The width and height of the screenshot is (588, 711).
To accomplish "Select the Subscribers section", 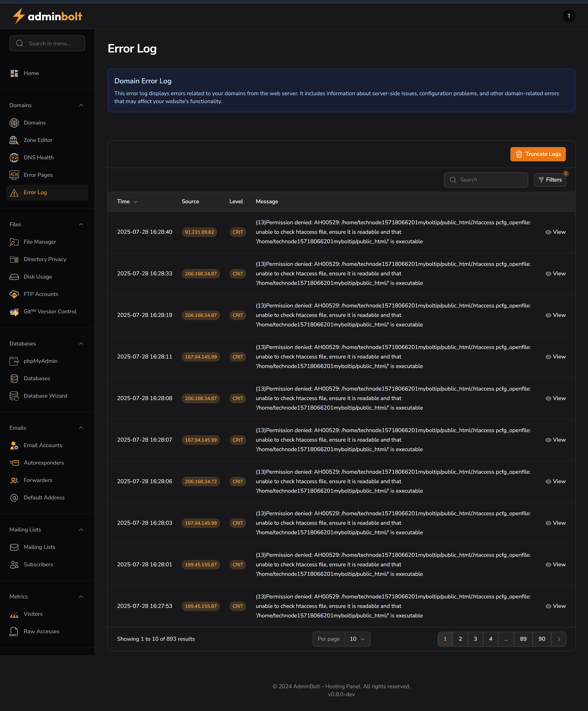I will [38, 564].
